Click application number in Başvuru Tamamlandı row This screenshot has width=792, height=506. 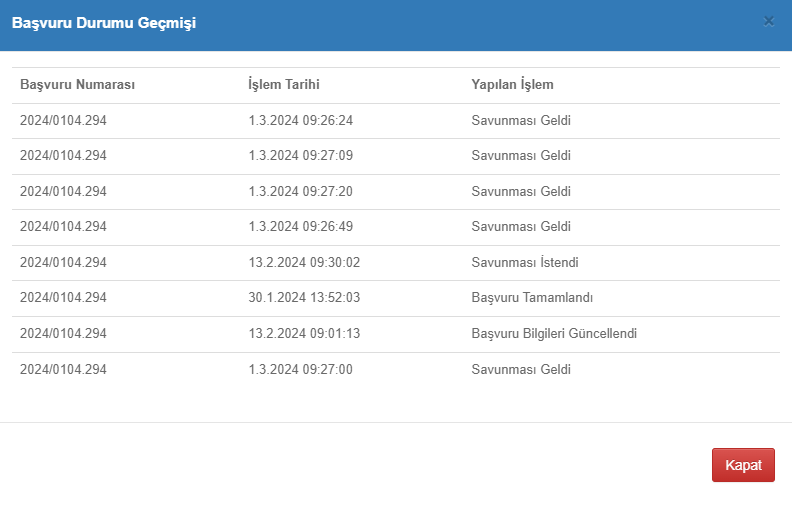click(x=63, y=297)
